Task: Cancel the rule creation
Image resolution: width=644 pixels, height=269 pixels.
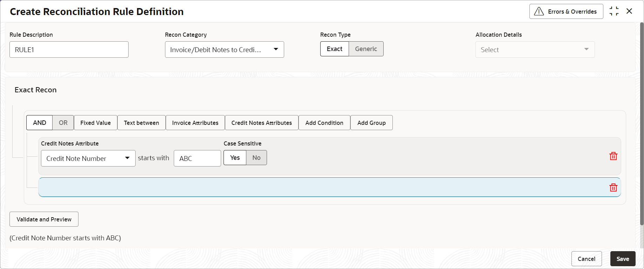Action: coord(587,259)
